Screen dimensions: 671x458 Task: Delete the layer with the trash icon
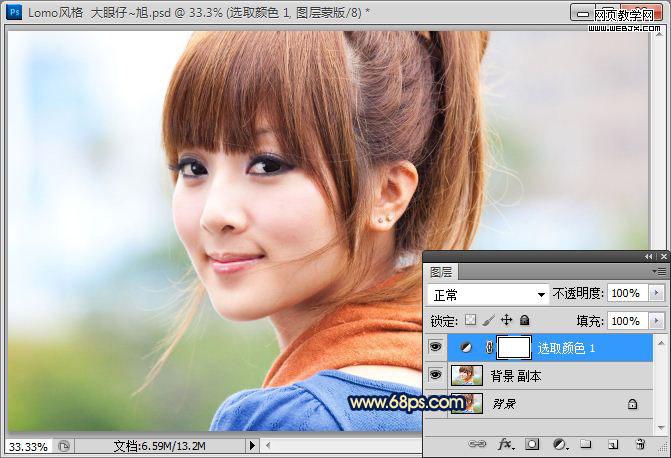tap(640, 444)
